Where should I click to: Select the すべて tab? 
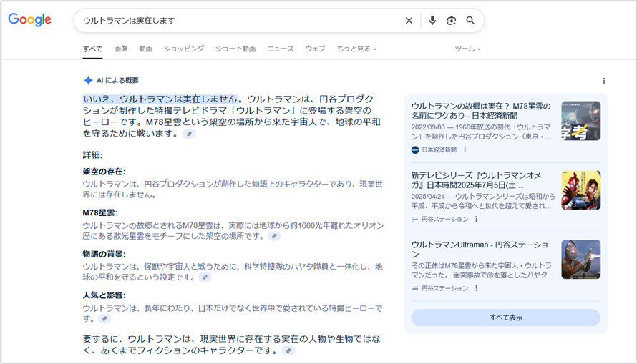tap(92, 49)
